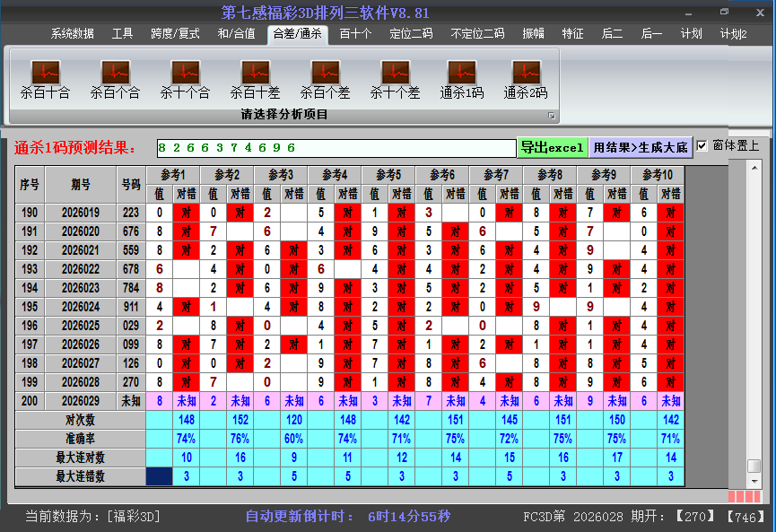
Task: Switch to the 计划 tab
Action: (x=691, y=33)
